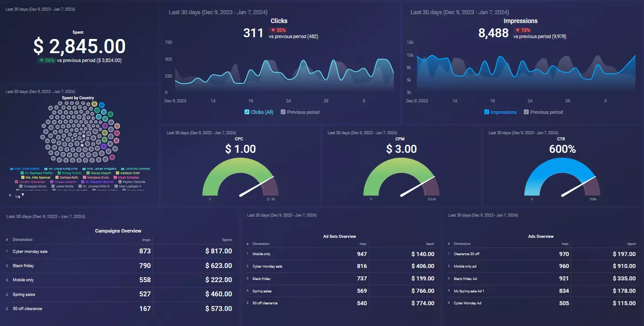
Task: Click the My Spring sale Ad 1 row
Action: (x=542, y=291)
